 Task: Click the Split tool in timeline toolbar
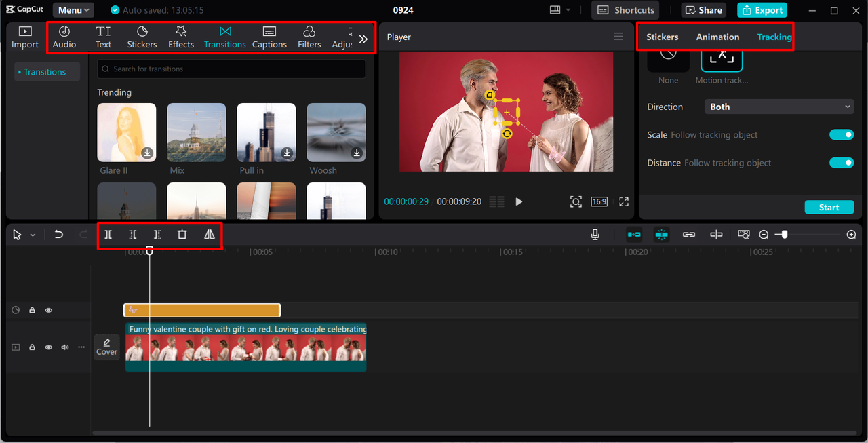pyautogui.click(x=108, y=234)
